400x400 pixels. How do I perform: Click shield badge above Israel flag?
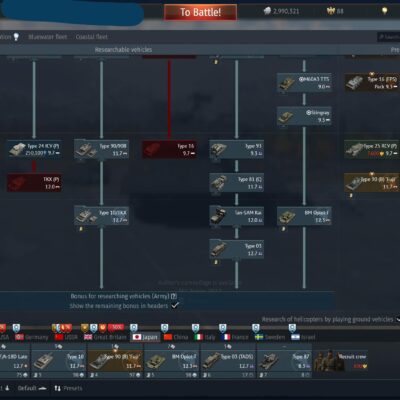(292, 328)
